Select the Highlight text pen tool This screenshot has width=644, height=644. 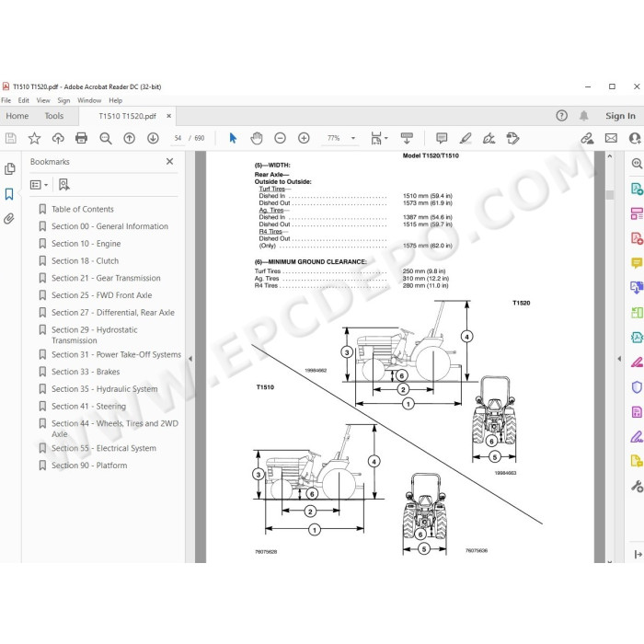point(466,138)
